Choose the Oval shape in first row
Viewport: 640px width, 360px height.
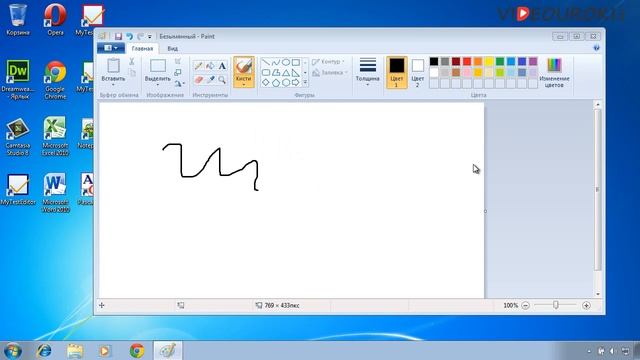click(286, 62)
